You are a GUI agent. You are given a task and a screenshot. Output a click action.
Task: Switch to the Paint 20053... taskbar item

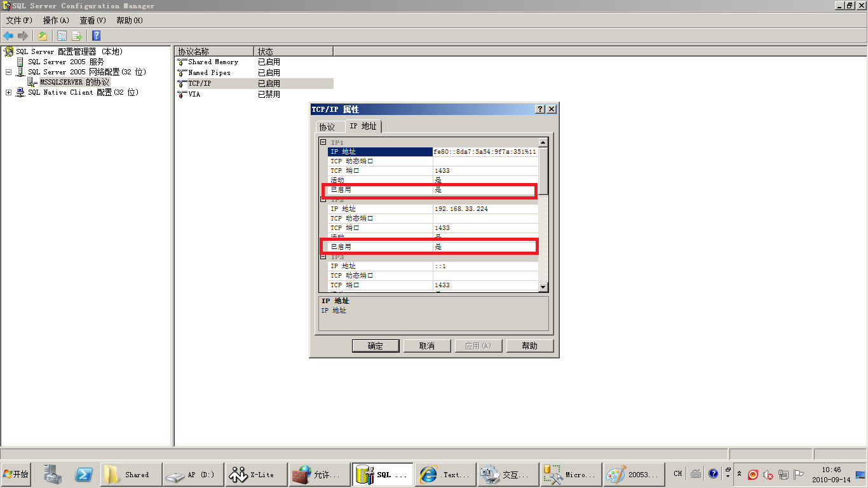tap(633, 475)
